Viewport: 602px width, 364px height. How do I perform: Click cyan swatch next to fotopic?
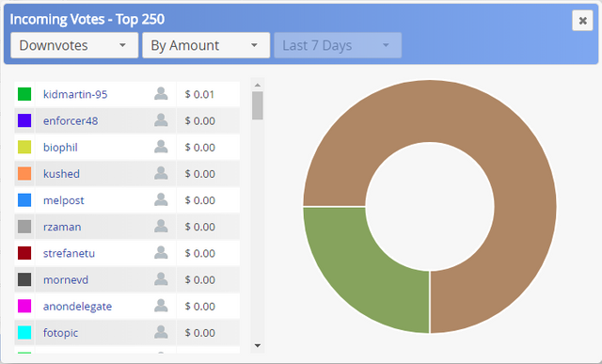tap(24, 333)
